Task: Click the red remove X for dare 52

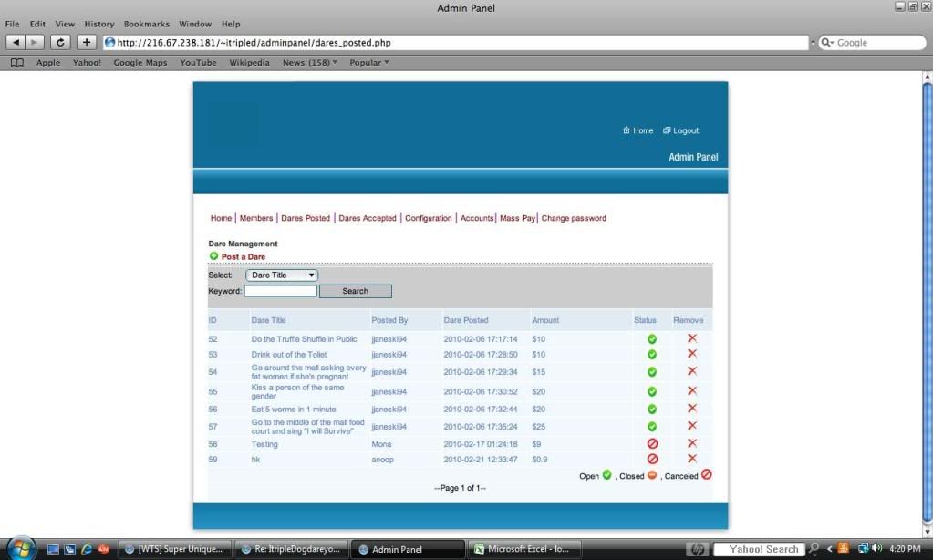Action: point(691,338)
